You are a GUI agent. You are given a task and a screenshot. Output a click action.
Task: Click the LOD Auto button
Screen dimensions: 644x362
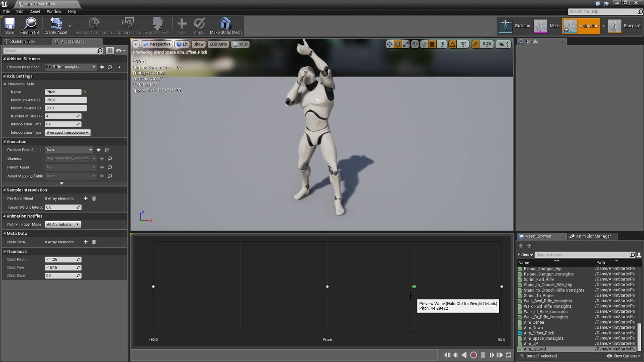tap(218, 44)
